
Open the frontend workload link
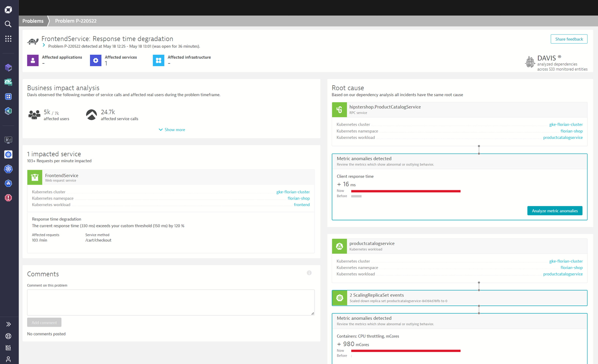302,205
